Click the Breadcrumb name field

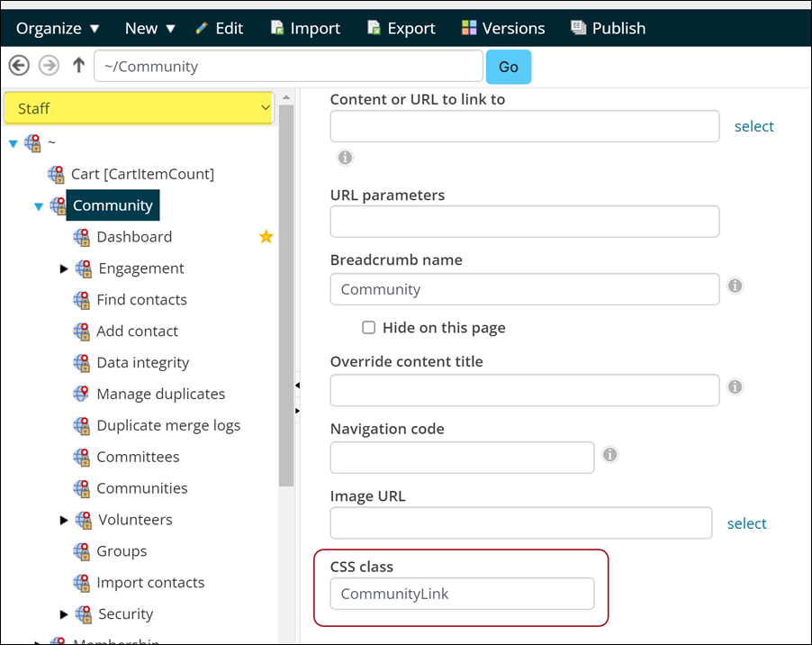(525, 289)
